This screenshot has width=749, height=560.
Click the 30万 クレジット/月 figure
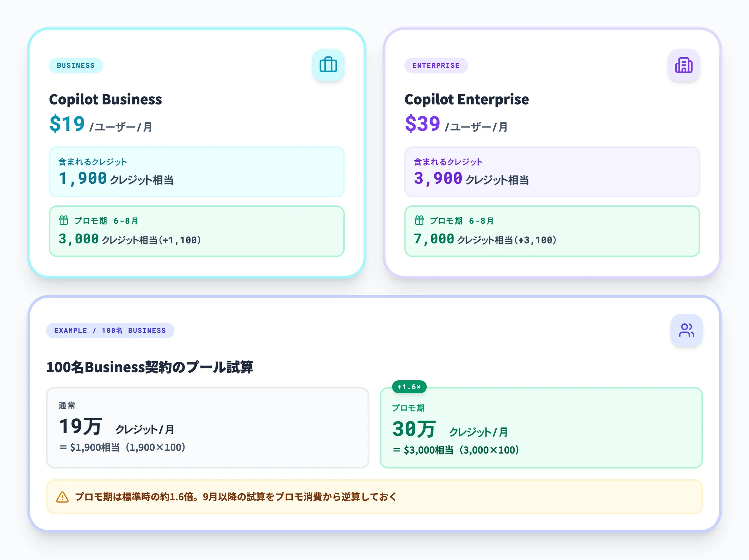coord(450,429)
